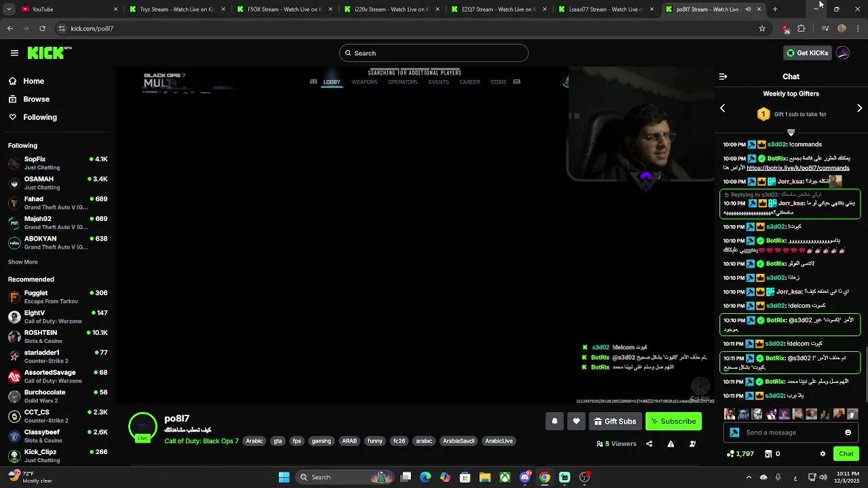
Task: Click the fps tag
Action: pyautogui.click(x=296, y=441)
